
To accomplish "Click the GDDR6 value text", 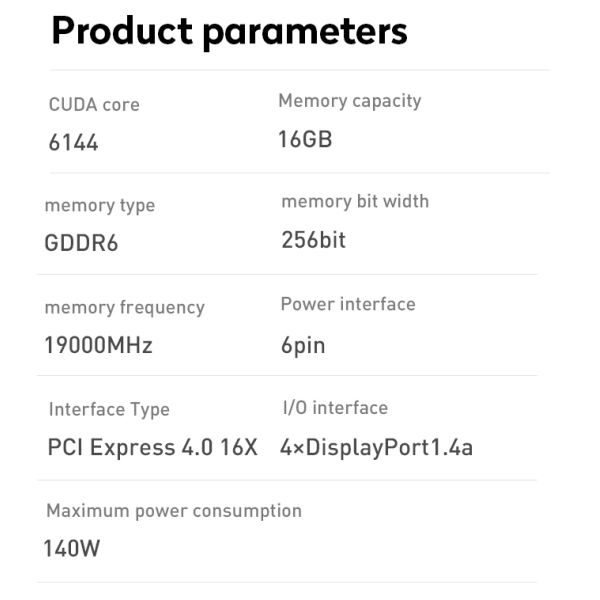I will click(x=82, y=244).
